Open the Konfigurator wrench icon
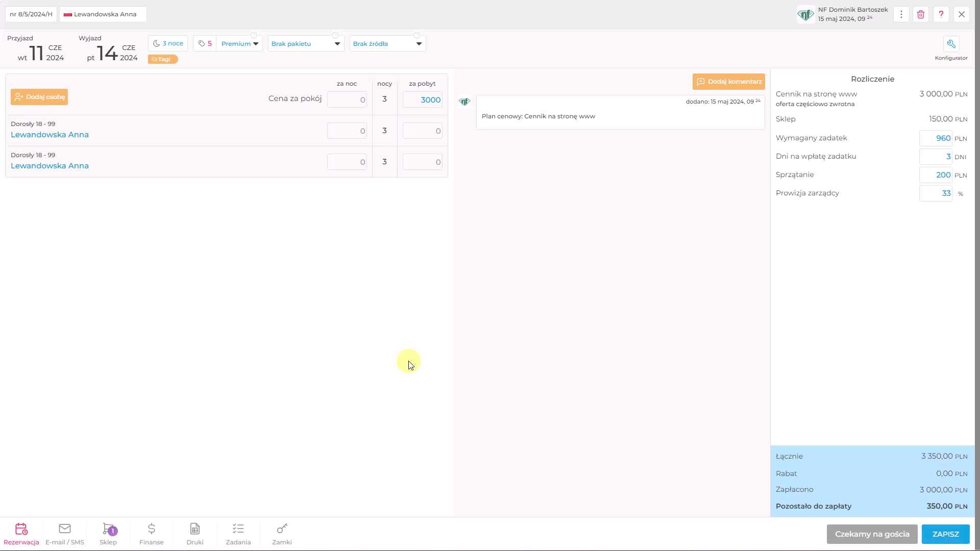Viewport: 980px width, 551px height. pyautogui.click(x=951, y=44)
